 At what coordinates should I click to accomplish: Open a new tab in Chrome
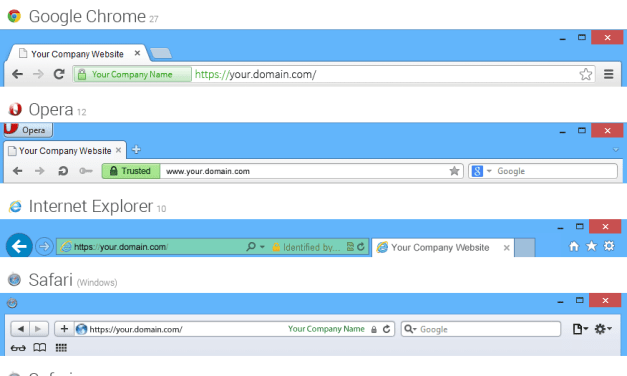click(161, 53)
